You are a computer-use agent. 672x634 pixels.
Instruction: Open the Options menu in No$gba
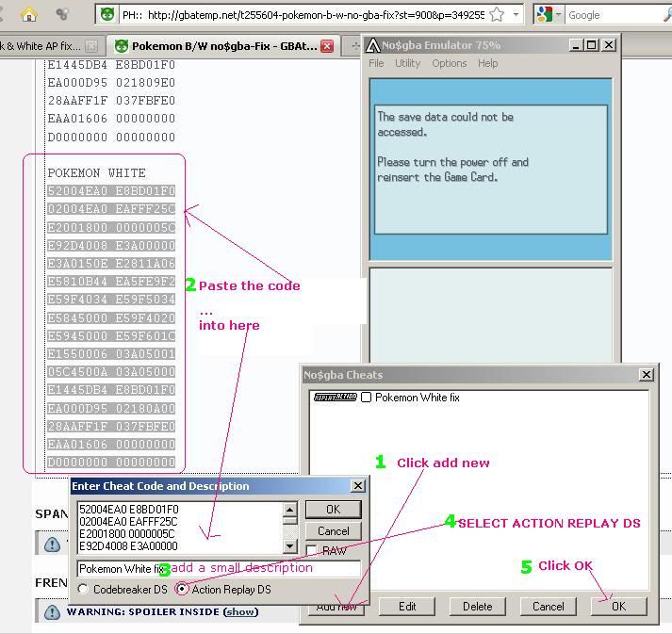pos(449,63)
